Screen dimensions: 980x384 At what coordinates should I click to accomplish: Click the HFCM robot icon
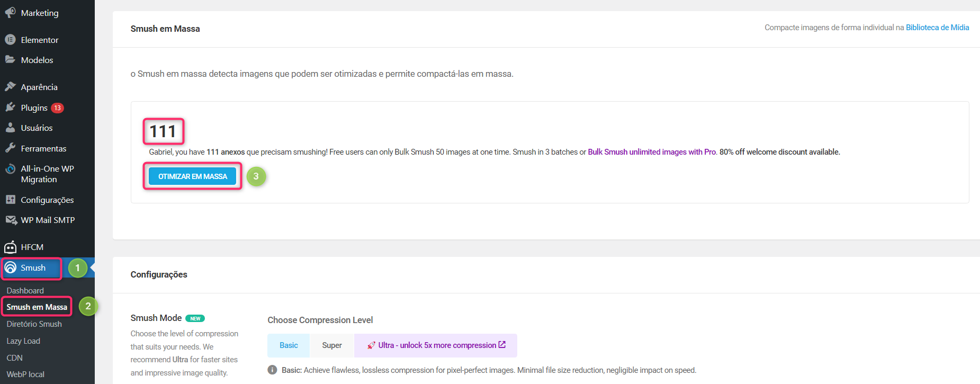click(10, 247)
